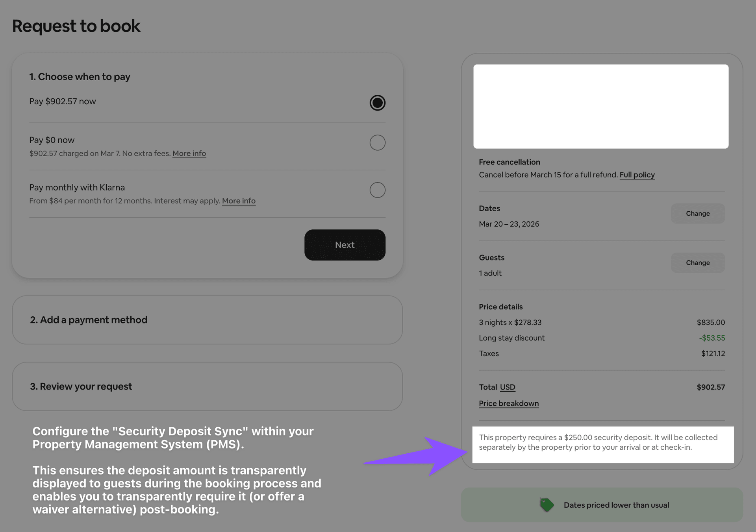Click the Total price amount $902.57
756x532 pixels.
tap(710, 387)
